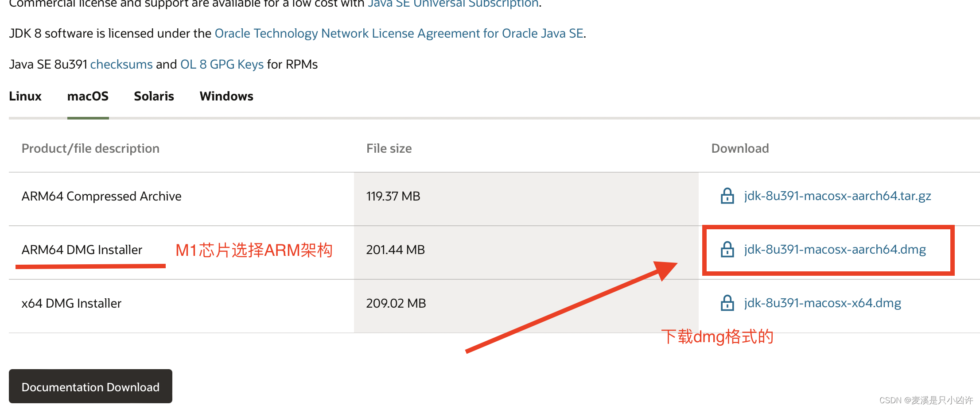Download jdk-8u391-macosx-x64.dmg installer
Image resolution: width=980 pixels, height=409 pixels.
pyautogui.click(x=822, y=303)
